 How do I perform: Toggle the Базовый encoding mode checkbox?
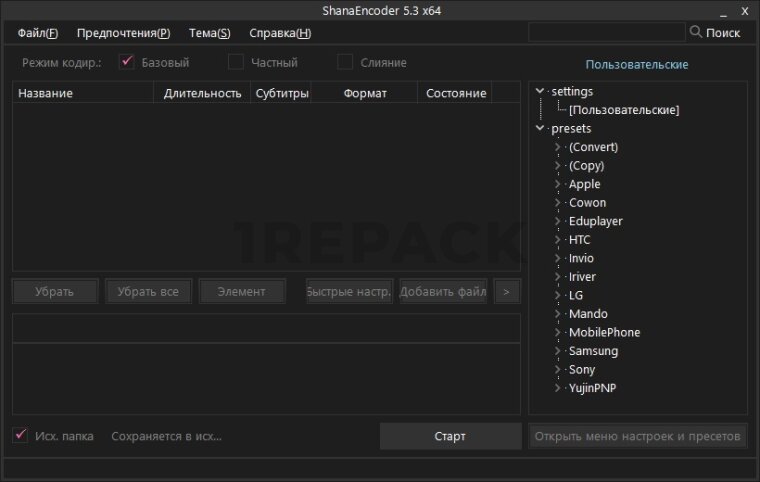pyautogui.click(x=127, y=62)
